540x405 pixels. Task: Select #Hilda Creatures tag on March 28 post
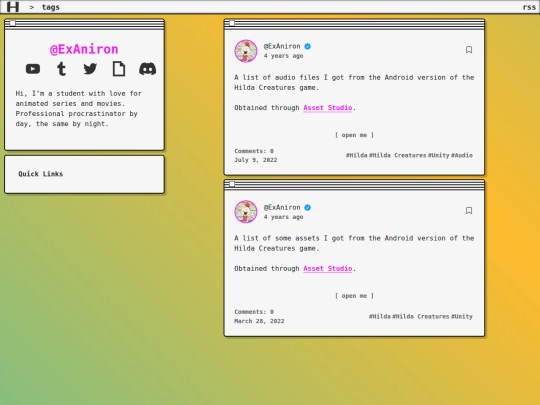pyautogui.click(x=420, y=316)
